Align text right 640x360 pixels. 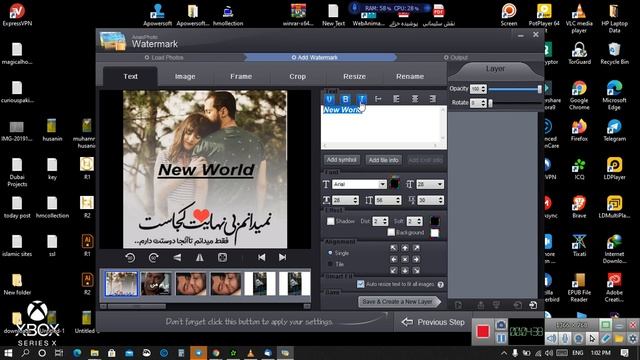(x=433, y=99)
